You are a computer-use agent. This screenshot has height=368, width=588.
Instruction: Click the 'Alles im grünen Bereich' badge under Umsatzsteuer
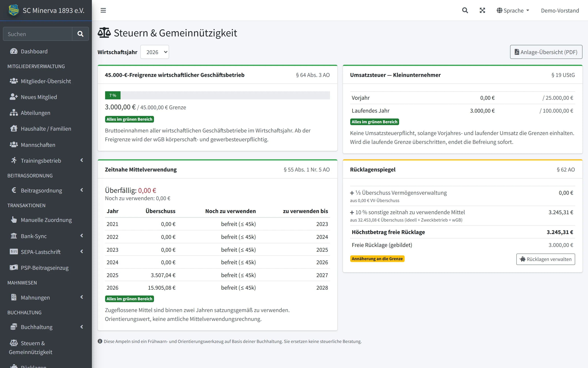click(x=374, y=122)
